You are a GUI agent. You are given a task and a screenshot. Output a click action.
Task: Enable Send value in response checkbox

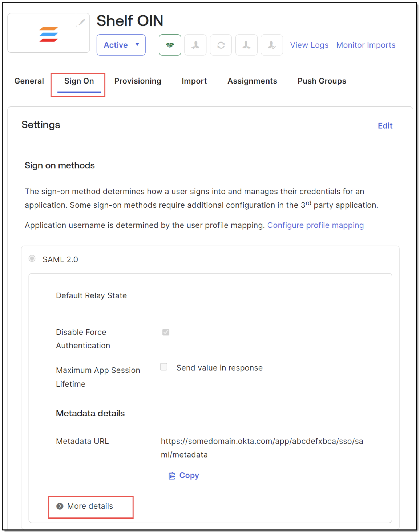164,367
